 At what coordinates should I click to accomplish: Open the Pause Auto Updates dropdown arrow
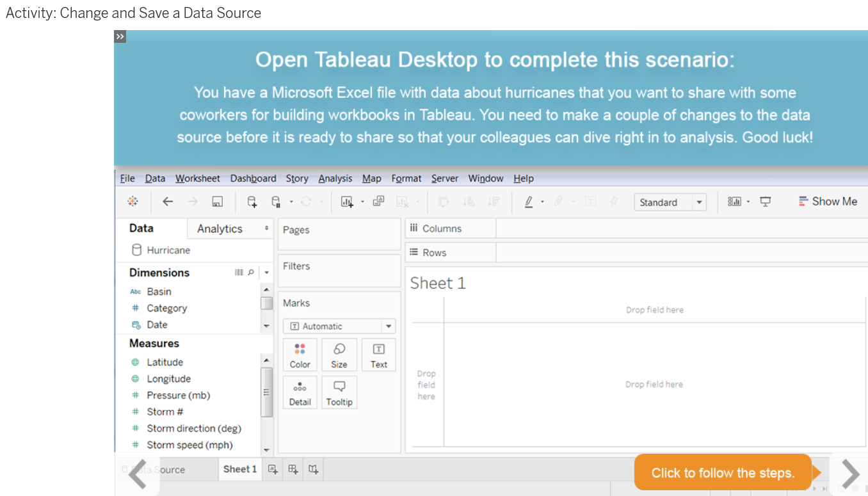[291, 202]
